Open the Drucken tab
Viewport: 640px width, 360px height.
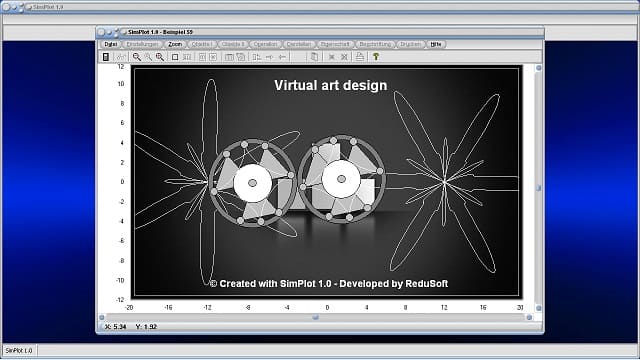410,44
